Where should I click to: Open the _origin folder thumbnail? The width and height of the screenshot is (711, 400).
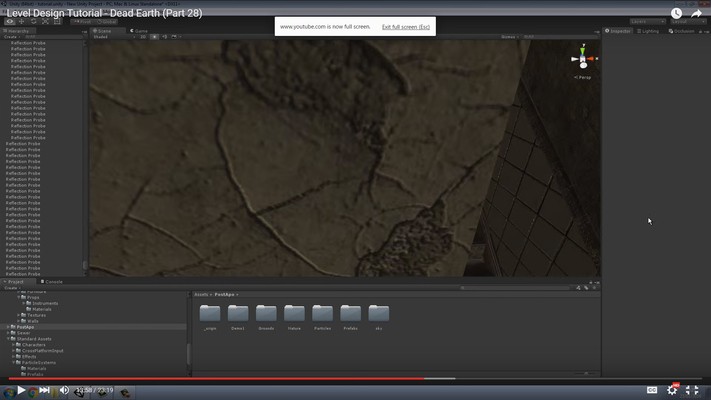coord(210,313)
